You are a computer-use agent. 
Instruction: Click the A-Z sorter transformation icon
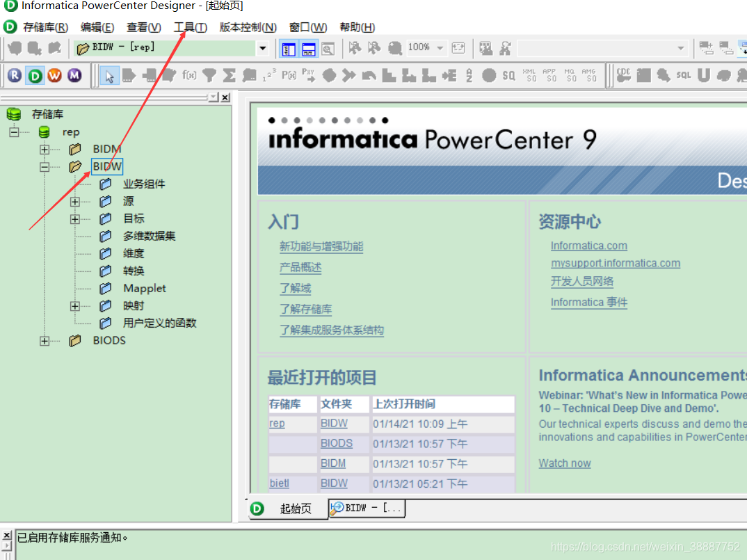point(469,75)
